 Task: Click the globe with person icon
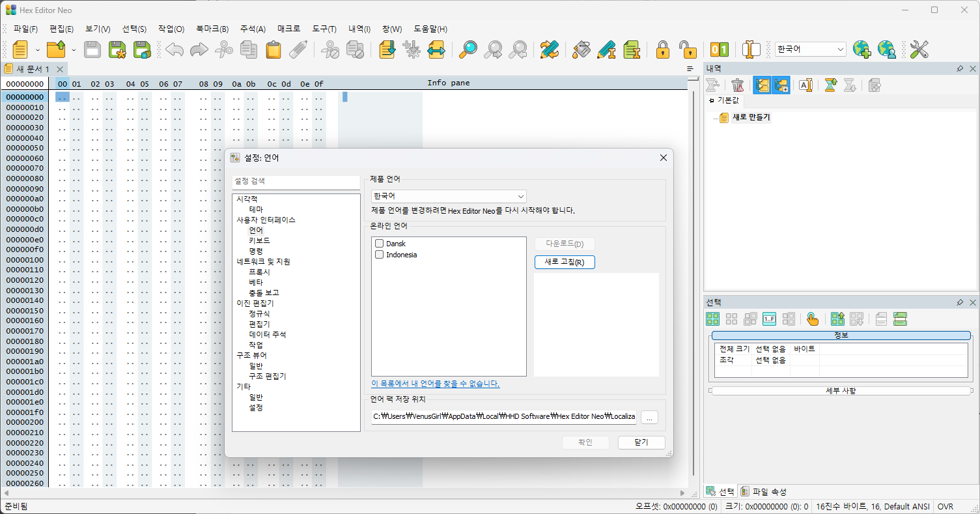tap(886, 50)
